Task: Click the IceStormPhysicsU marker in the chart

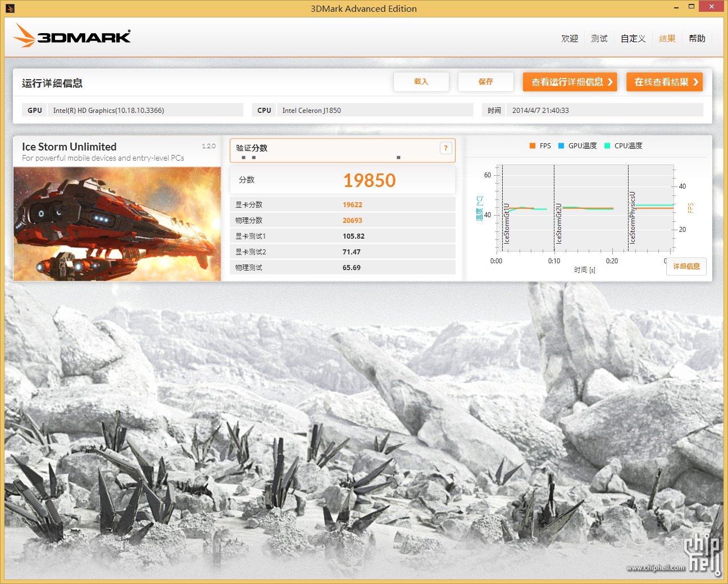Action: tap(633, 217)
